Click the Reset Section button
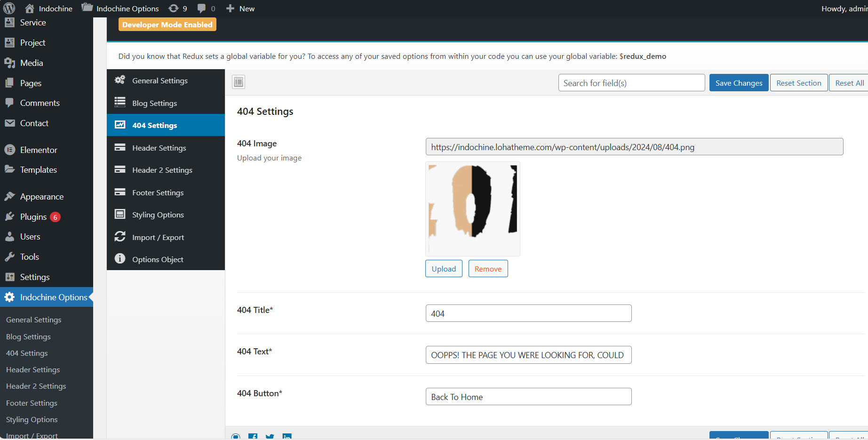Screen dimensions: 868x440 [x=798, y=83]
